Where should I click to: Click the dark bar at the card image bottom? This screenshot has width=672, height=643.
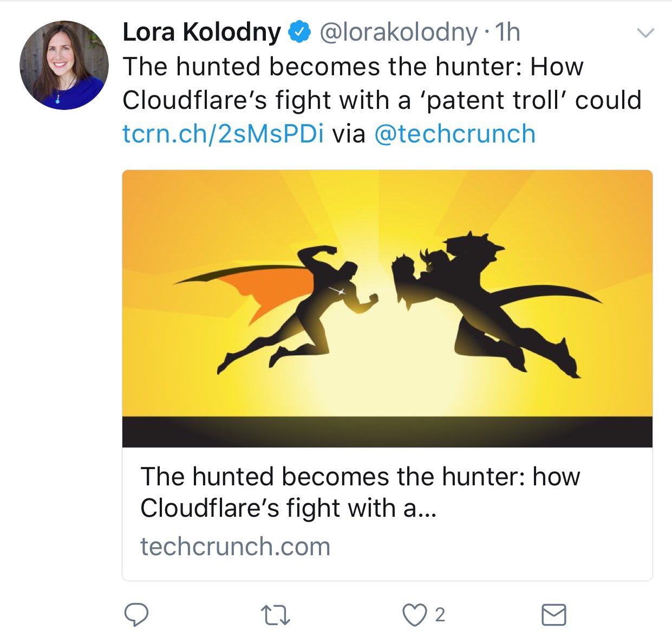click(x=387, y=432)
